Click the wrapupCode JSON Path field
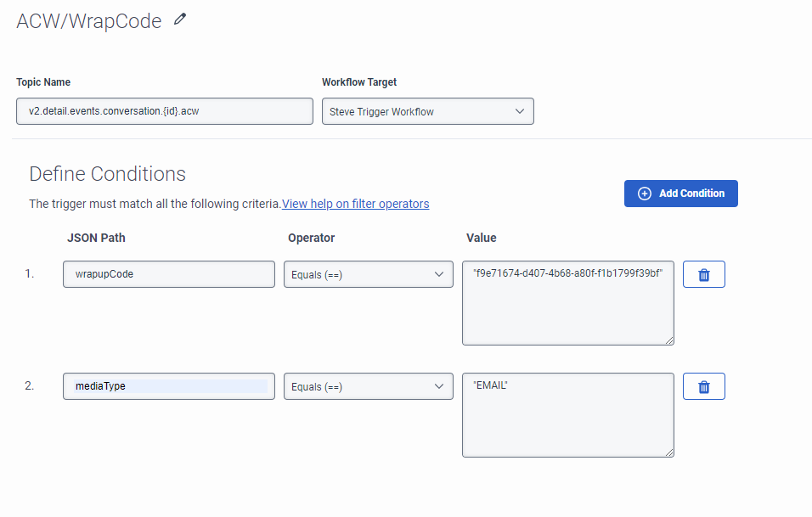Image resolution: width=812 pixels, height=517 pixels. point(168,274)
